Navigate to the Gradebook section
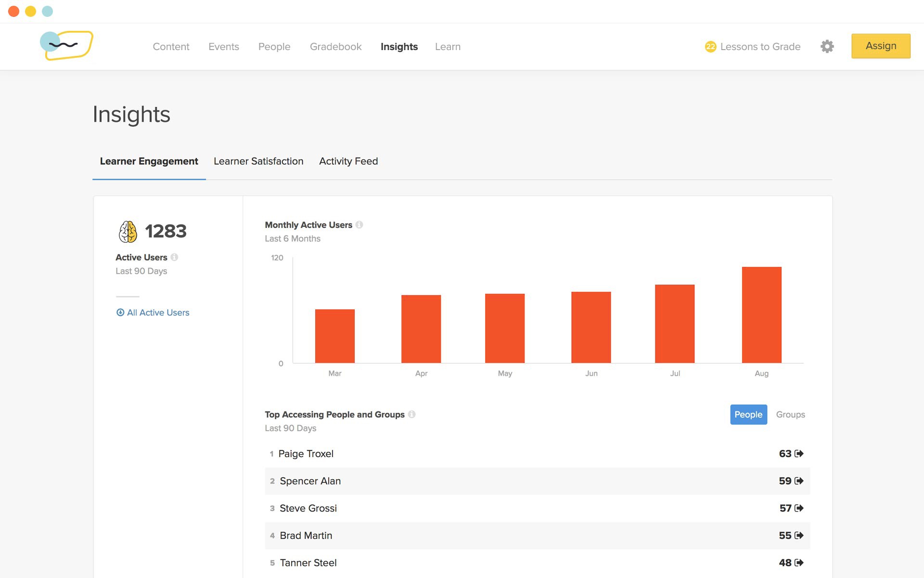This screenshot has height=578, width=924. point(335,46)
